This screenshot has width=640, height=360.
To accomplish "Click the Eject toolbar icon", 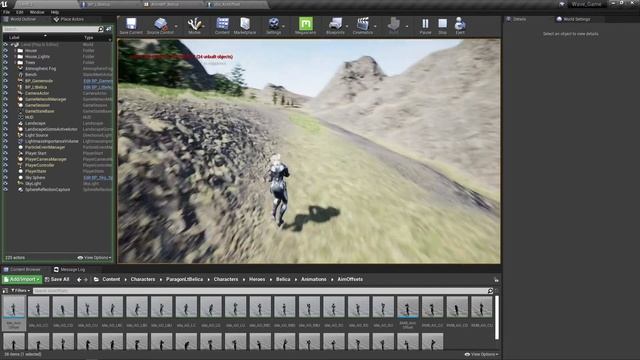I will (x=460, y=24).
